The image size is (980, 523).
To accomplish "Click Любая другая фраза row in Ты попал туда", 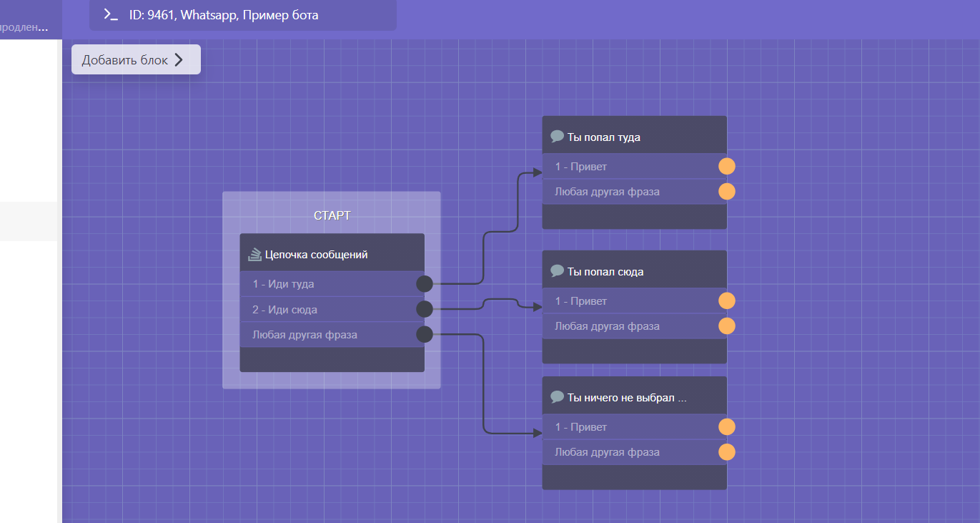I will (x=635, y=192).
